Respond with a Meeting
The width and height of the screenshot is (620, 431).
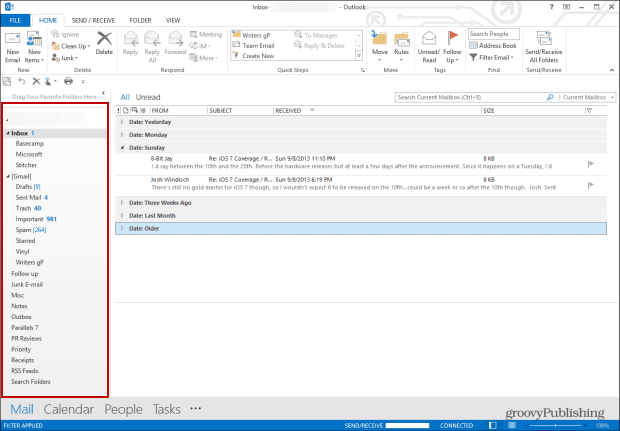[x=206, y=34]
